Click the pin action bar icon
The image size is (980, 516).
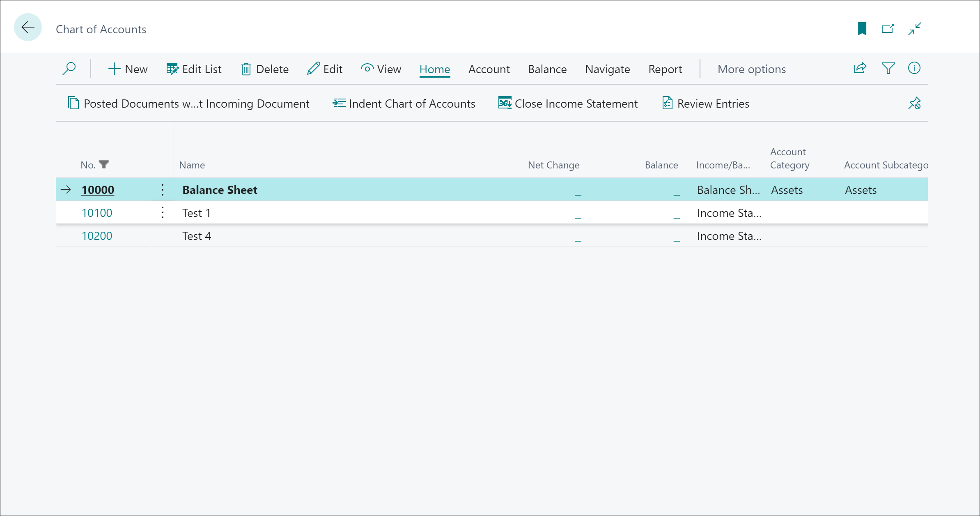(x=914, y=103)
